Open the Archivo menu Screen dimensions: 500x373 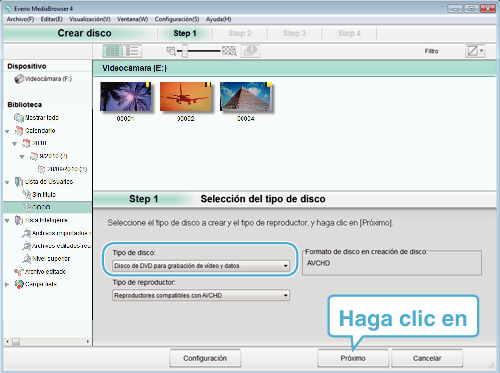[x=20, y=19]
